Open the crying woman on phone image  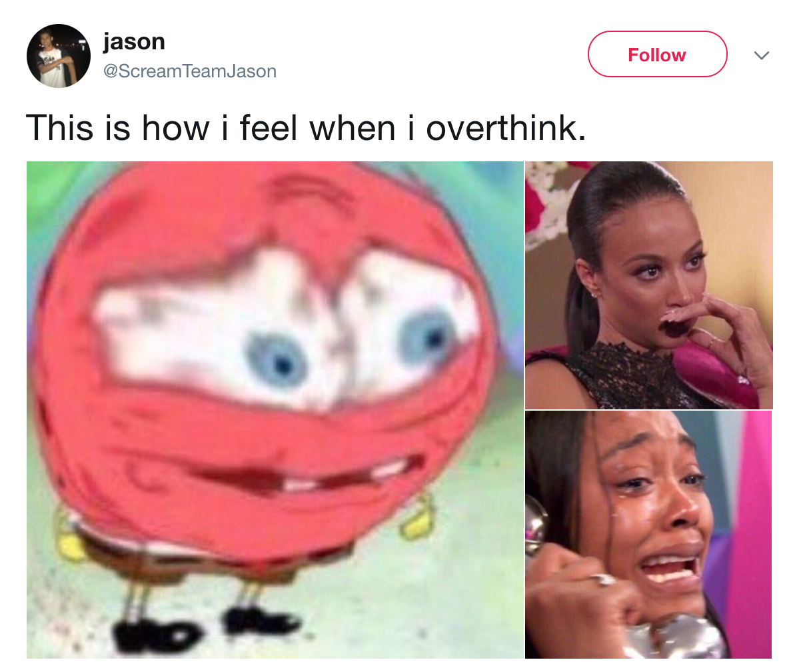pos(649,535)
